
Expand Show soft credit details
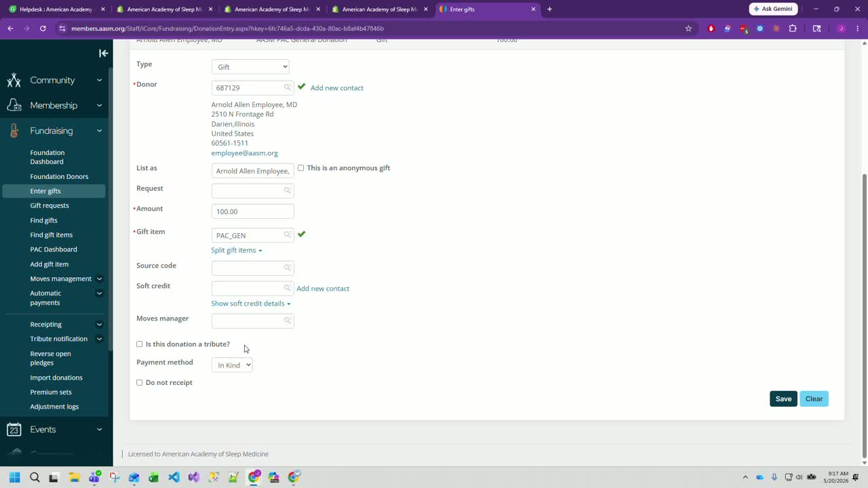(251, 304)
